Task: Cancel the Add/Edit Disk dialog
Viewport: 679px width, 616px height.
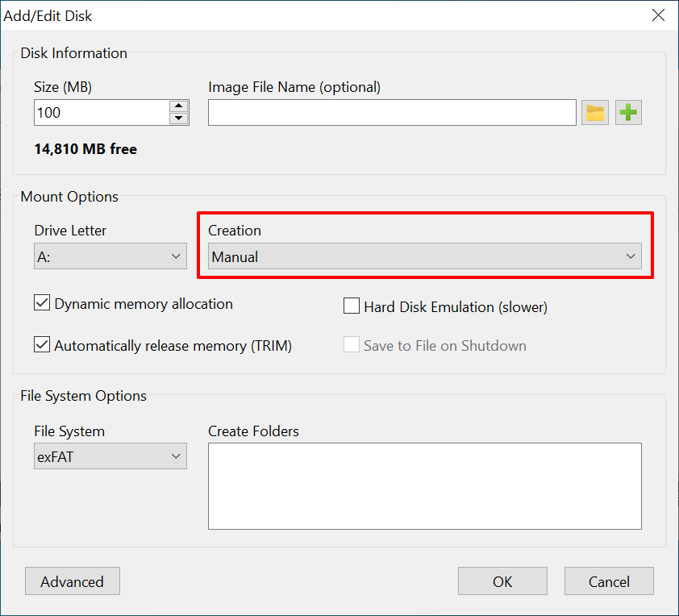Action: pos(609,581)
